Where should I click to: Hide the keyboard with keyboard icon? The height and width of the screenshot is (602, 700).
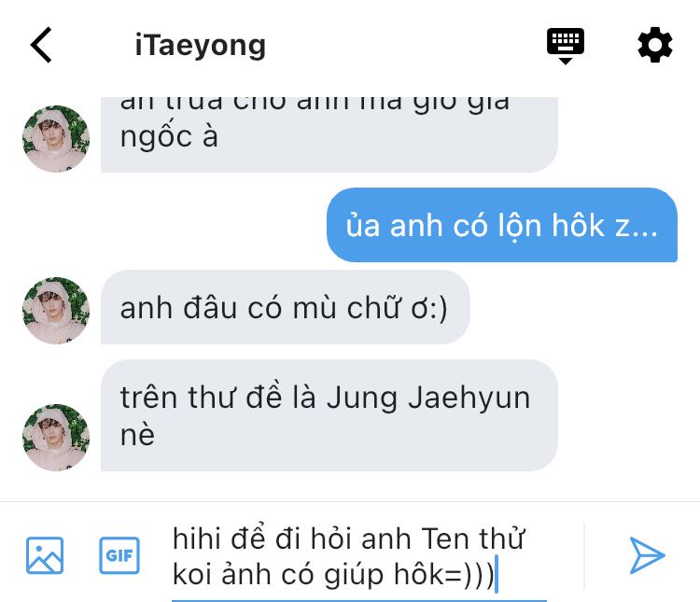[566, 46]
